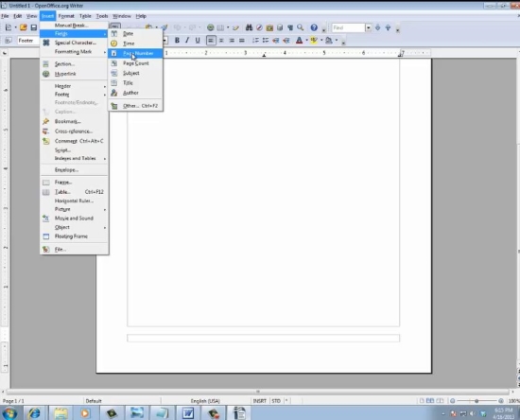This screenshot has width=520, height=420.
Task: Open the Find field dropdown arrow
Action: 368,27
